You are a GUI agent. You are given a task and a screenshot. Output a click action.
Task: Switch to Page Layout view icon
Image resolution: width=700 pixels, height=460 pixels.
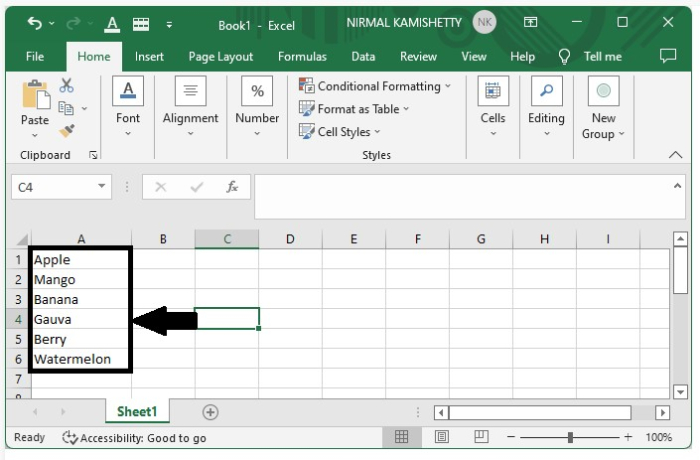442,437
